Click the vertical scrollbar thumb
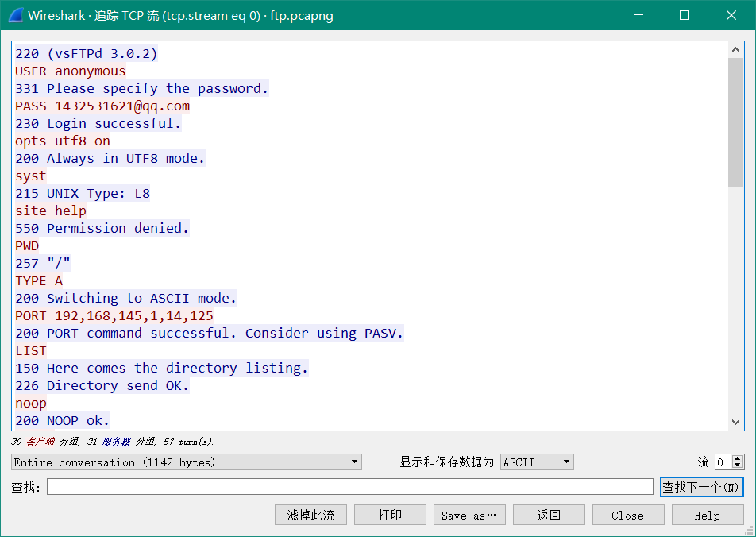756x537 pixels. point(735,122)
